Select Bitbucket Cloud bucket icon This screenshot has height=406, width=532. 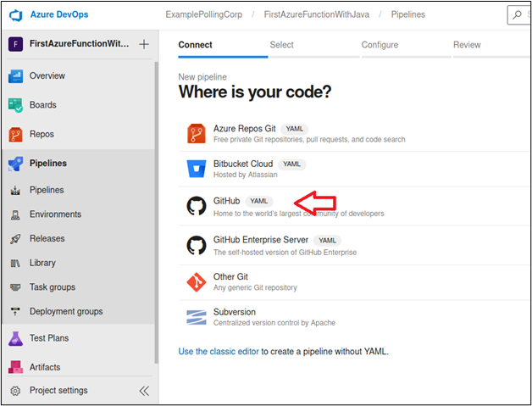[x=197, y=169]
